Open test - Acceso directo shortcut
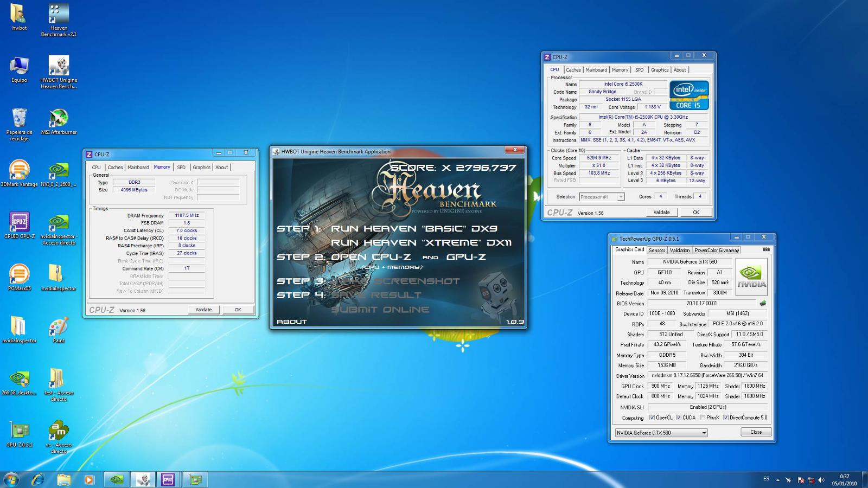This screenshot has height=488, width=868. pos(59,385)
